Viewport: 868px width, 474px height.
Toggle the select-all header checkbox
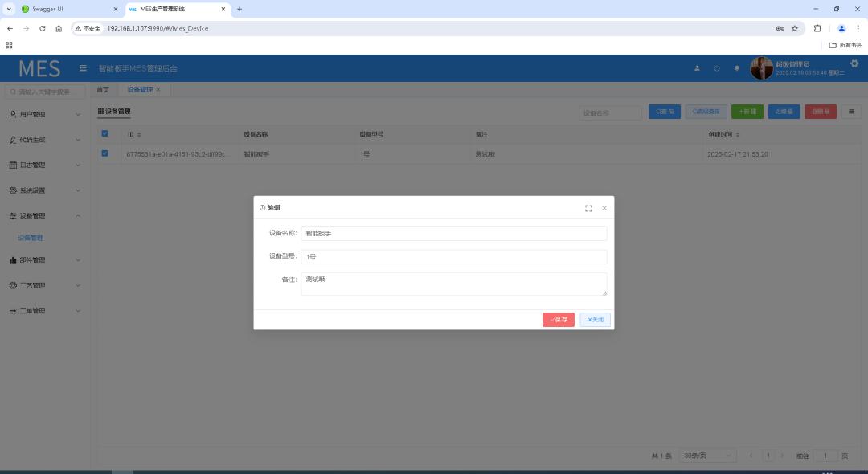click(104, 133)
